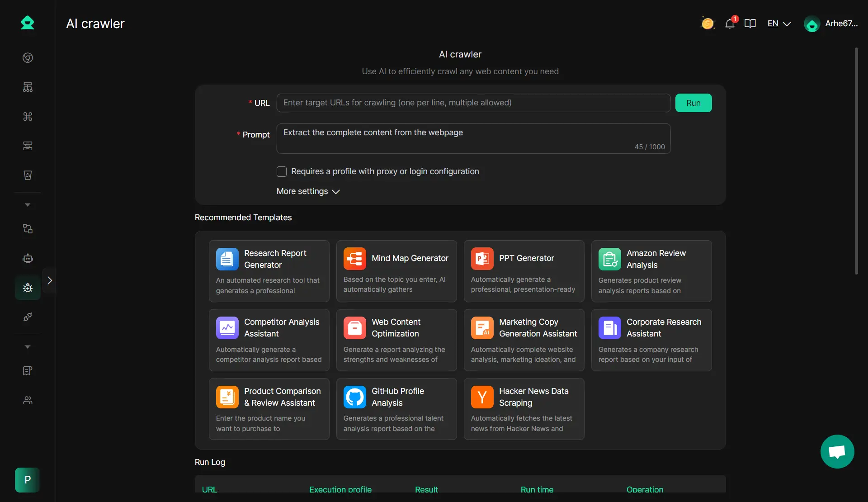Open the EN language dropdown

(778, 24)
